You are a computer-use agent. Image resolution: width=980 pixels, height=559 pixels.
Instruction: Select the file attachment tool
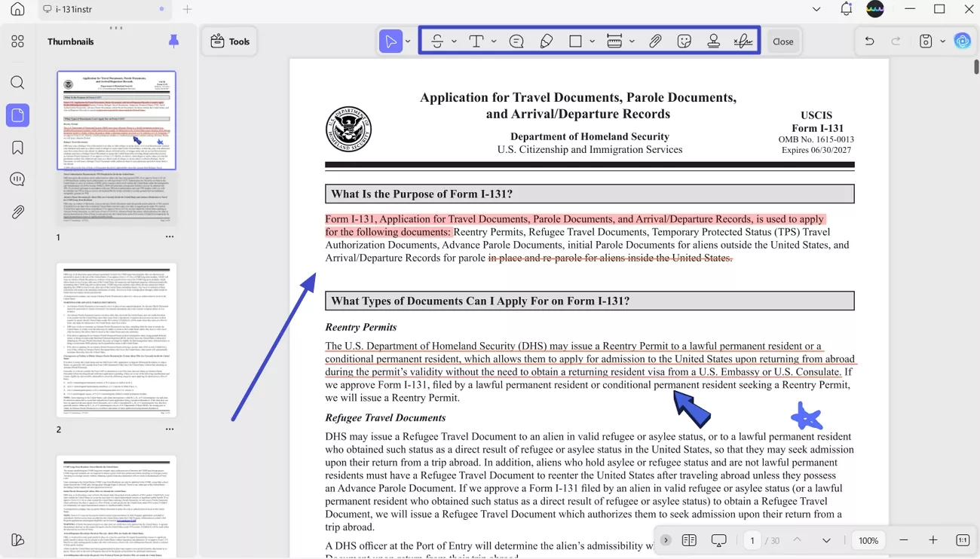pyautogui.click(x=655, y=41)
